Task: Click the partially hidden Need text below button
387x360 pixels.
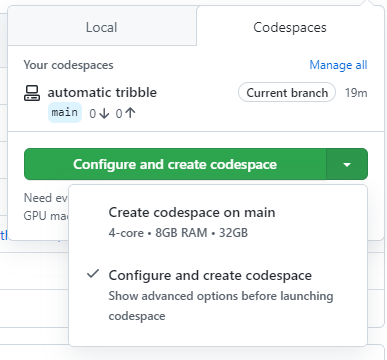Action: [37, 198]
